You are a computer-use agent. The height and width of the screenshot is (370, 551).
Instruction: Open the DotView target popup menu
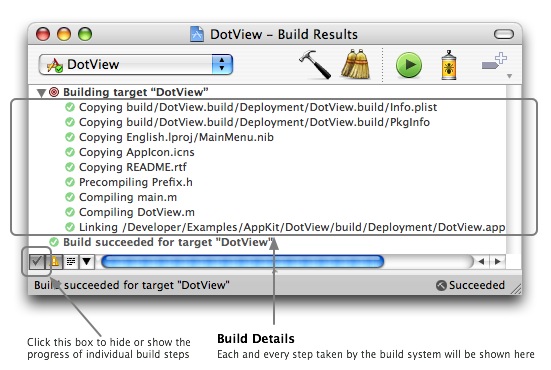pos(136,64)
